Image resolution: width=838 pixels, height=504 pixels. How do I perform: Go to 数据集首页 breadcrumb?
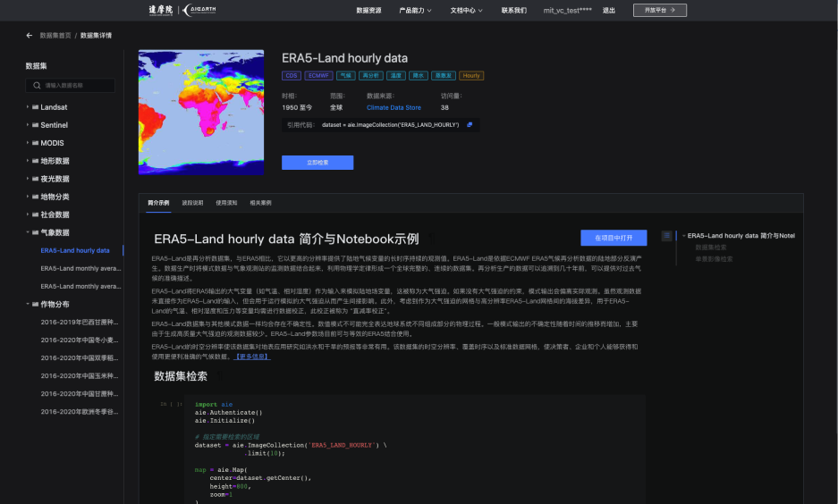point(55,36)
